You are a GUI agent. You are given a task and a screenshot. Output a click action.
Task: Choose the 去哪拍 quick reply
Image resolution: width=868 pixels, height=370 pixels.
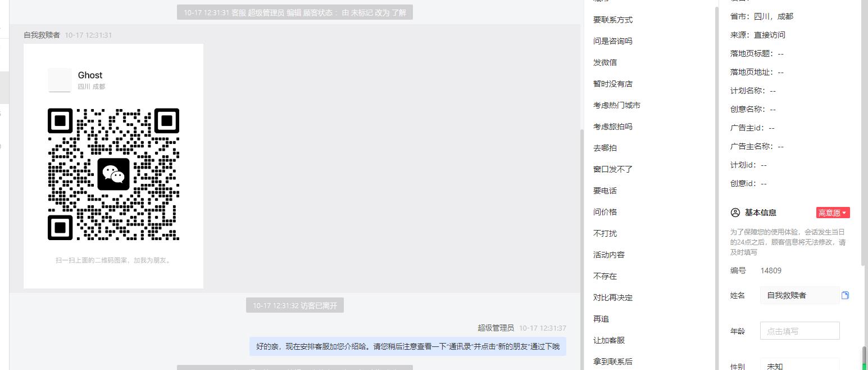[605, 148]
